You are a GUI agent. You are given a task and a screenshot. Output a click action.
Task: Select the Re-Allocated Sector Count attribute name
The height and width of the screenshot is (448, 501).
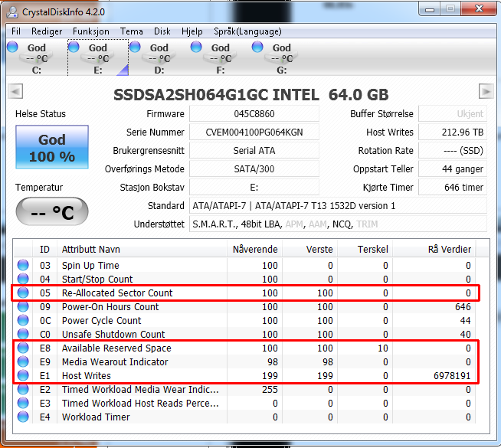117,293
